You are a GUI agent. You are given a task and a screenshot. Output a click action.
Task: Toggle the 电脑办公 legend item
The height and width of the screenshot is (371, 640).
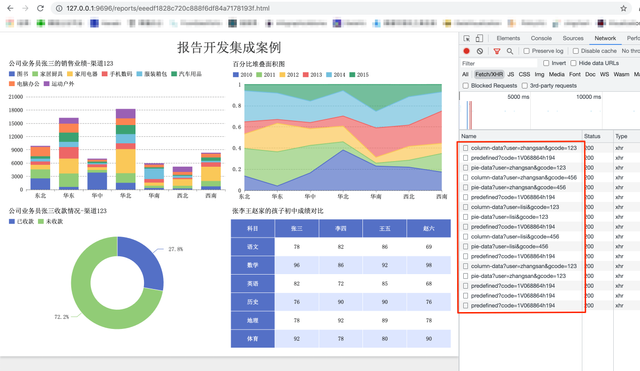24,84
